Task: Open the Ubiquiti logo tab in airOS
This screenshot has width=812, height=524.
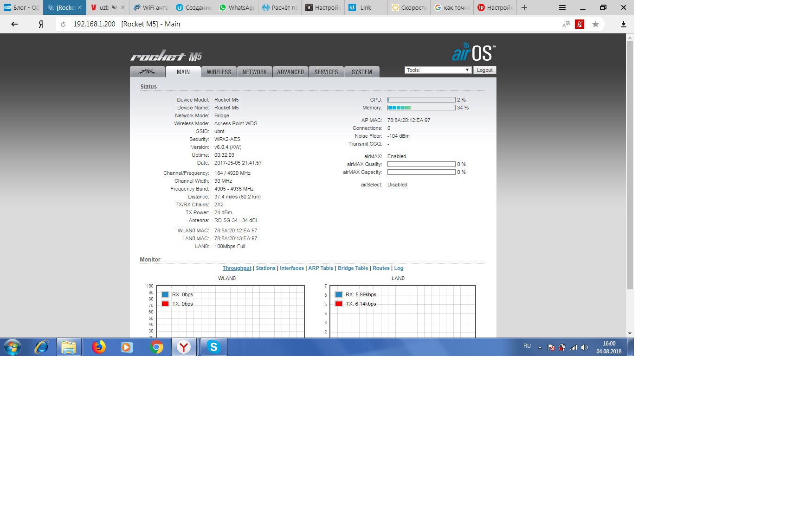Action: coord(148,72)
